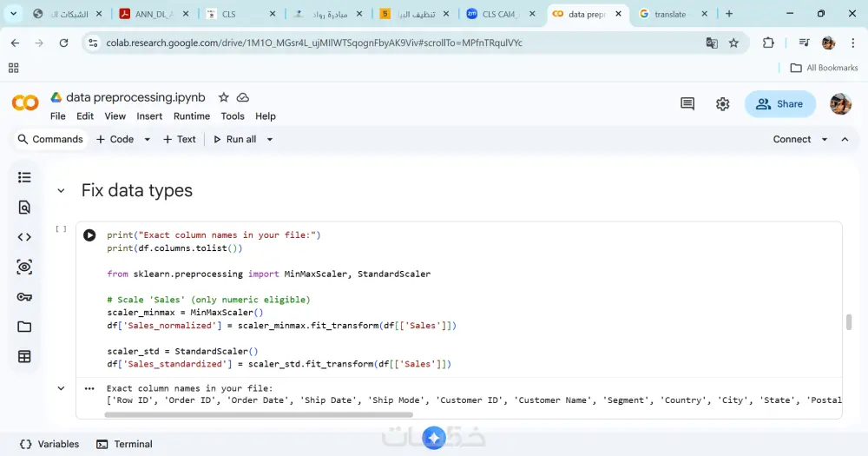Run the code cell play button
The height and width of the screenshot is (456, 868).
click(89, 235)
